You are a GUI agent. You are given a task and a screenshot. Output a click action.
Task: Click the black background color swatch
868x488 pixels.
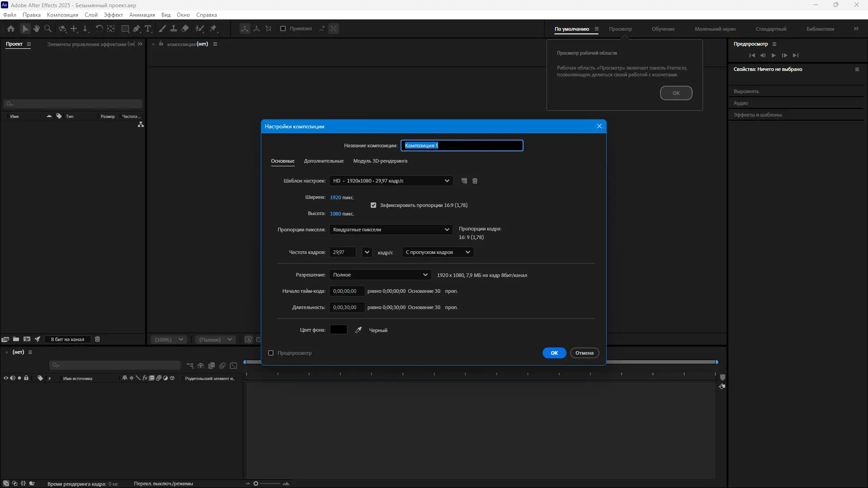pyautogui.click(x=339, y=330)
